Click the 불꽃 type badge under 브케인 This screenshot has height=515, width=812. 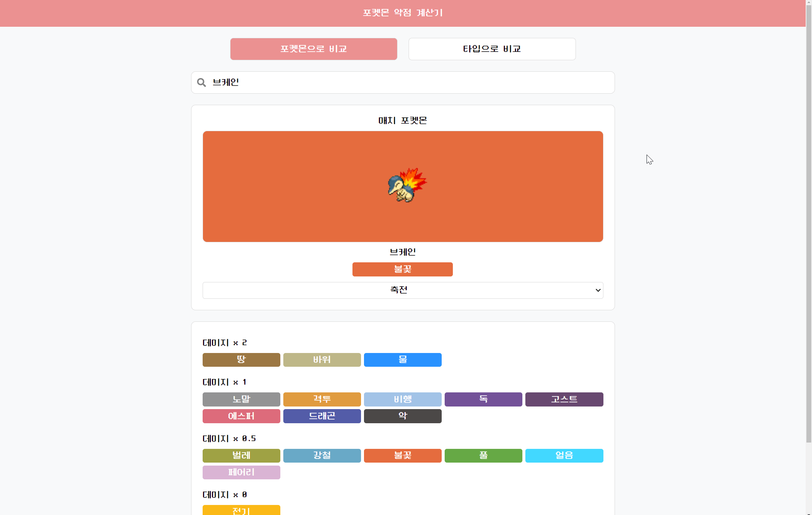point(402,269)
